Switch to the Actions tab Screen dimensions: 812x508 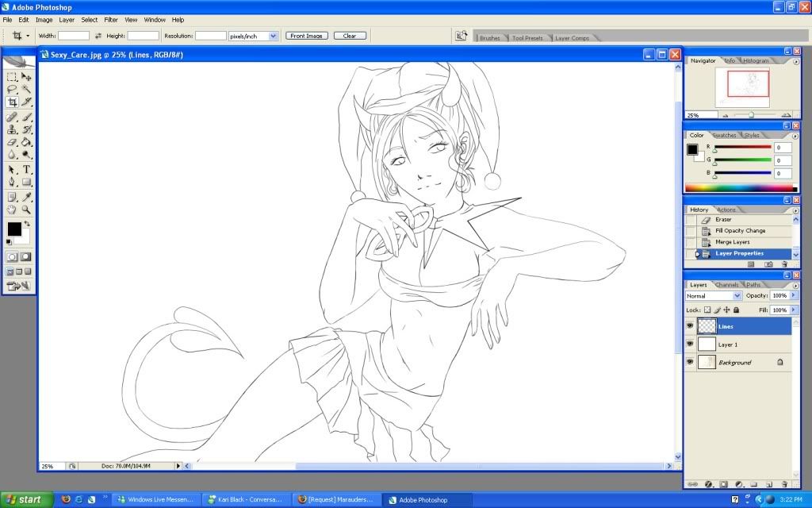[726, 210]
